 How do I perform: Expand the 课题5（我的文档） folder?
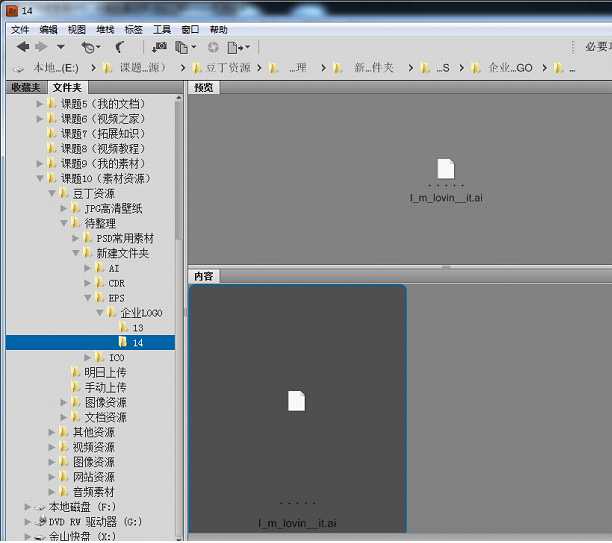(39, 104)
